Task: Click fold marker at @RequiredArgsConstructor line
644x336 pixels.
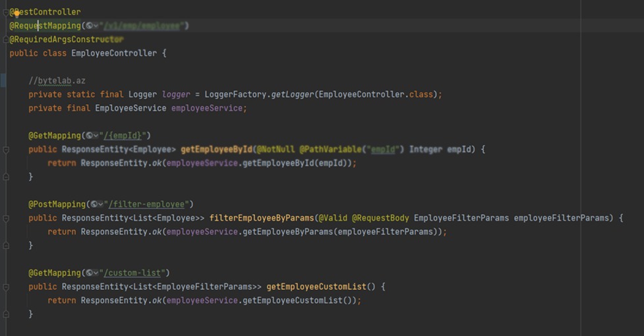Action: pyautogui.click(x=6, y=40)
